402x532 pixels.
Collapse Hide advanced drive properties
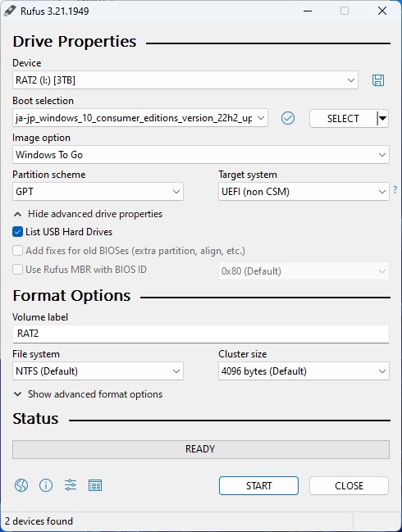pos(88,214)
